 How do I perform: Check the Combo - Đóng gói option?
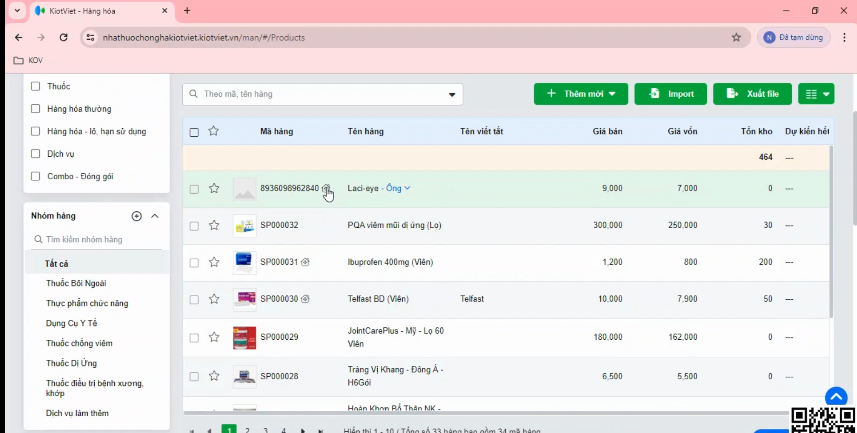36,176
